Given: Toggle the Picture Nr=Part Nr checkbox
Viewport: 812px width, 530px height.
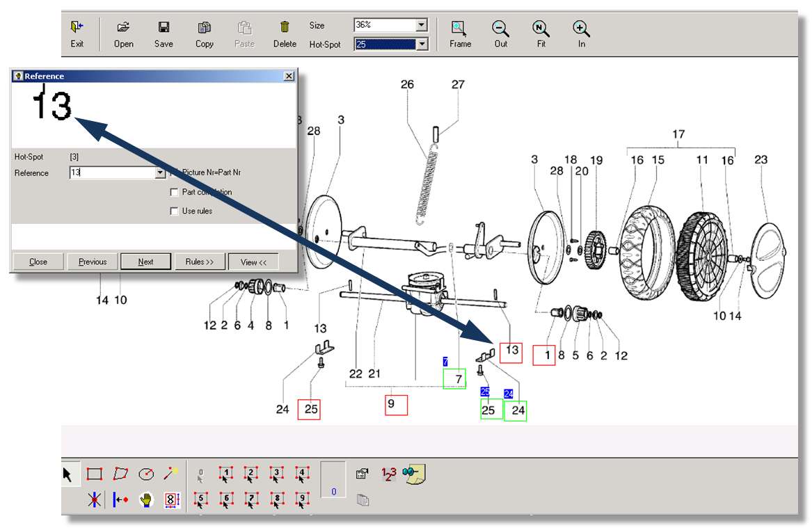Looking at the screenshot, I should [175, 172].
